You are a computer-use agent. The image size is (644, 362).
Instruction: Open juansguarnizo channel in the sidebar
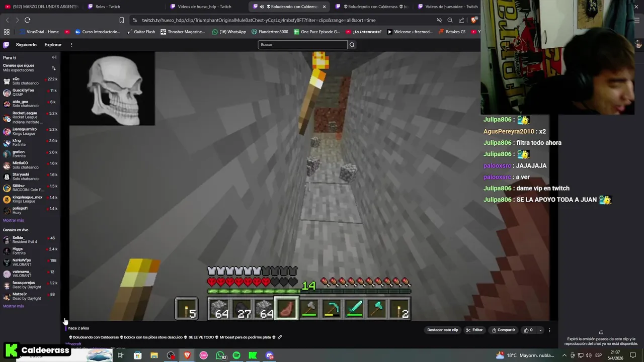coord(30,131)
